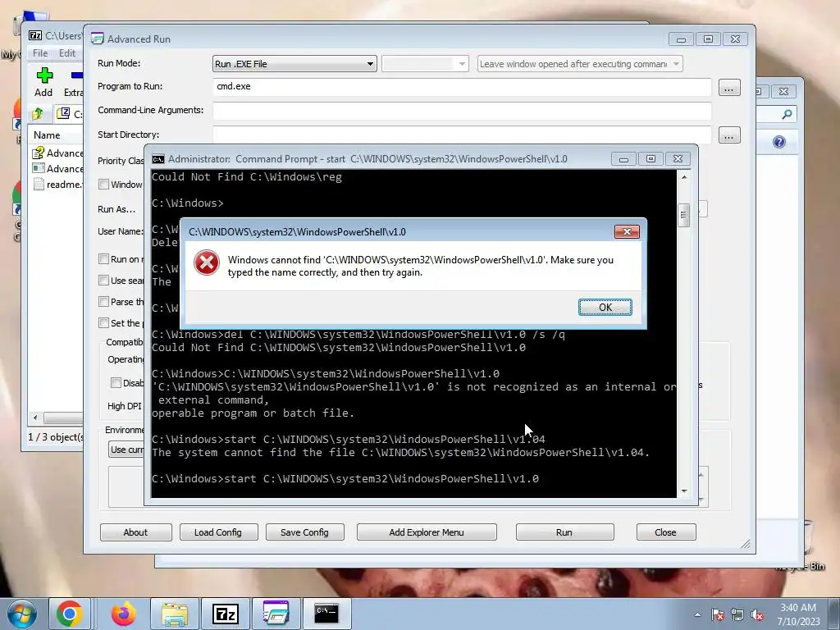Click the network tray icon
This screenshot has width=840, height=630.
pyautogui.click(x=737, y=614)
